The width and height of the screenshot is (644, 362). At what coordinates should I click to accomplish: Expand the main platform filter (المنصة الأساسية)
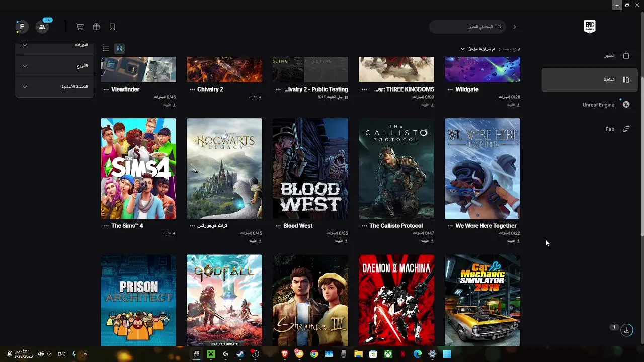click(54, 87)
